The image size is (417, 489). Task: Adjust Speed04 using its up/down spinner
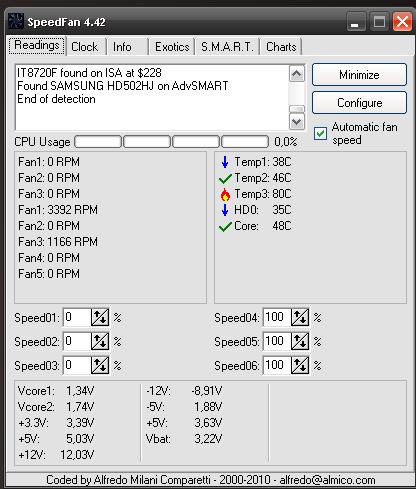pyautogui.click(x=300, y=317)
